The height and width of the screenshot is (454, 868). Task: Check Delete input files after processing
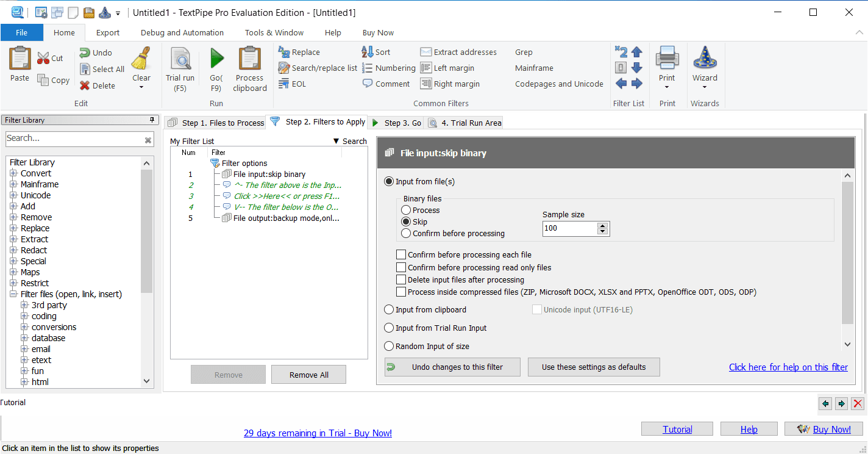pyautogui.click(x=401, y=279)
